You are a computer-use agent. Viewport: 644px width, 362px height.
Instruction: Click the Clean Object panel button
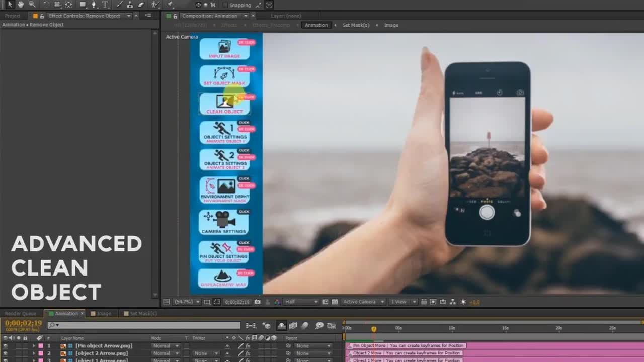[224, 104]
